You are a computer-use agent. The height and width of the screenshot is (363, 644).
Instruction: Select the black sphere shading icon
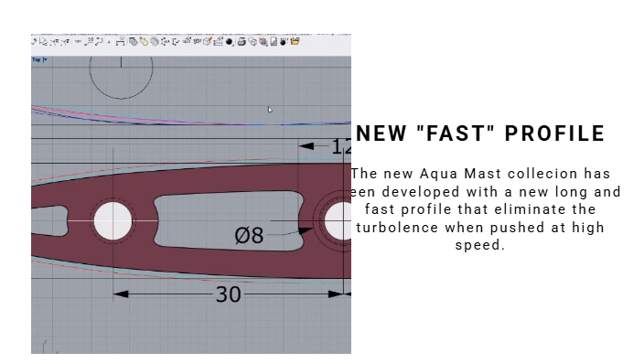coord(230,41)
